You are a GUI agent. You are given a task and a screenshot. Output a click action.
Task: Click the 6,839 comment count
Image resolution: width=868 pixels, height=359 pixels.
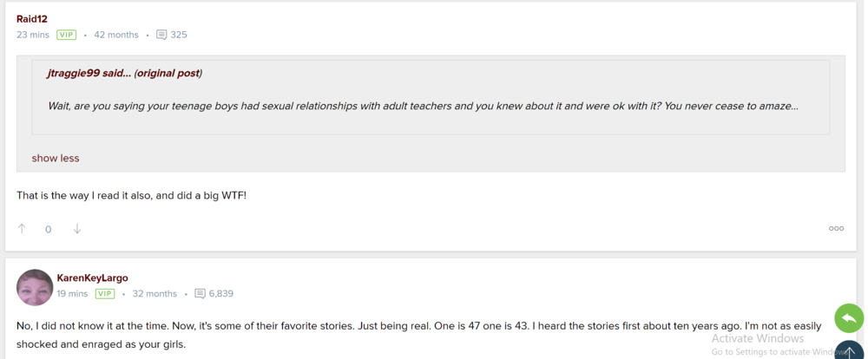(x=220, y=294)
